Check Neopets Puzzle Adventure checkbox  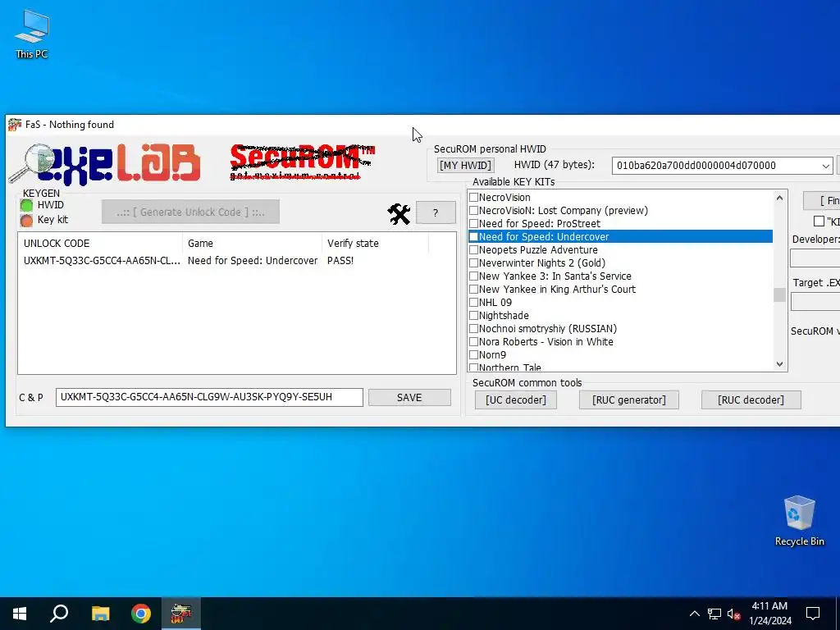click(473, 249)
